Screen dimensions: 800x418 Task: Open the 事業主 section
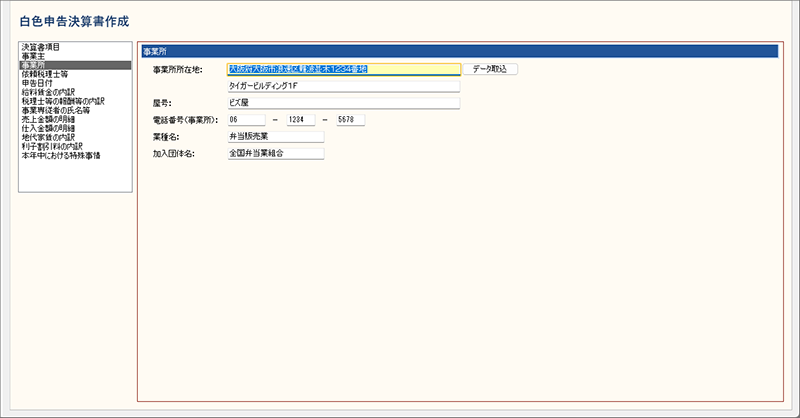pos(33,56)
